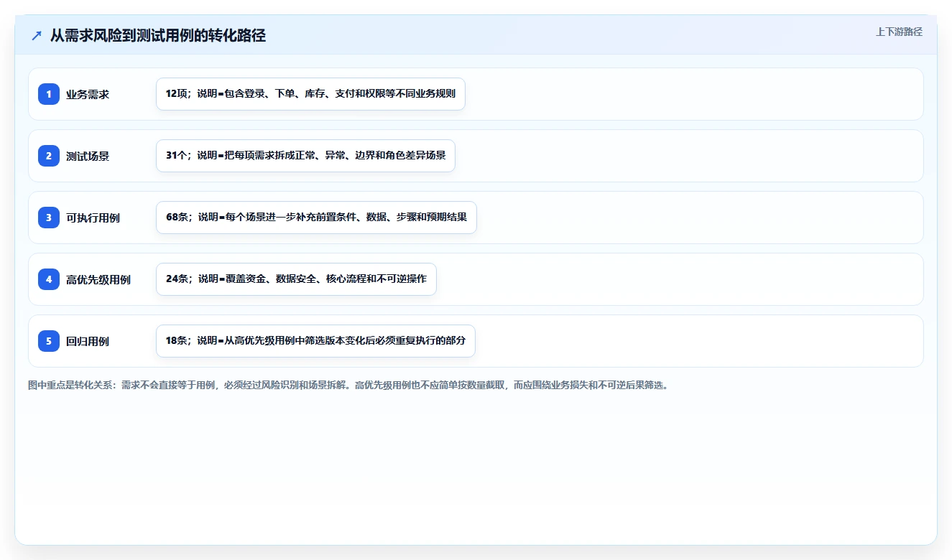The height and width of the screenshot is (560, 952).
Task: Select the 可执行用例 label
Action: pos(93,218)
